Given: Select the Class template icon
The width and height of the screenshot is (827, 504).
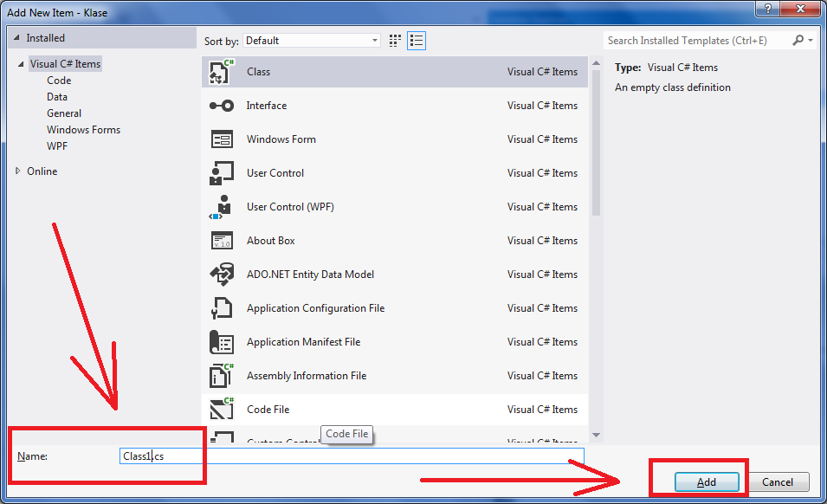Looking at the screenshot, I should [222, 72].
